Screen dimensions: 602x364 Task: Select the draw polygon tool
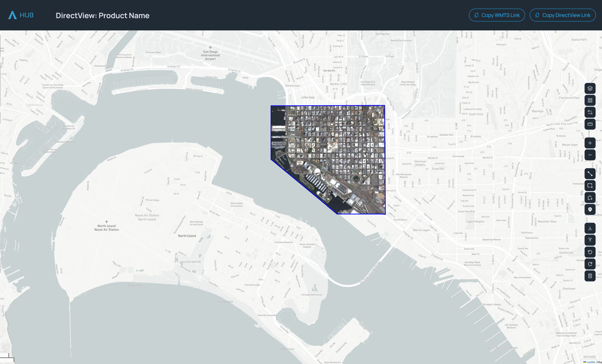point(590,198)
